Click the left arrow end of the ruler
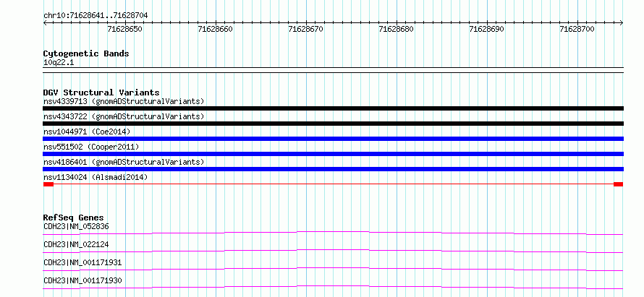The image size is (644, 297). [45, 23]
